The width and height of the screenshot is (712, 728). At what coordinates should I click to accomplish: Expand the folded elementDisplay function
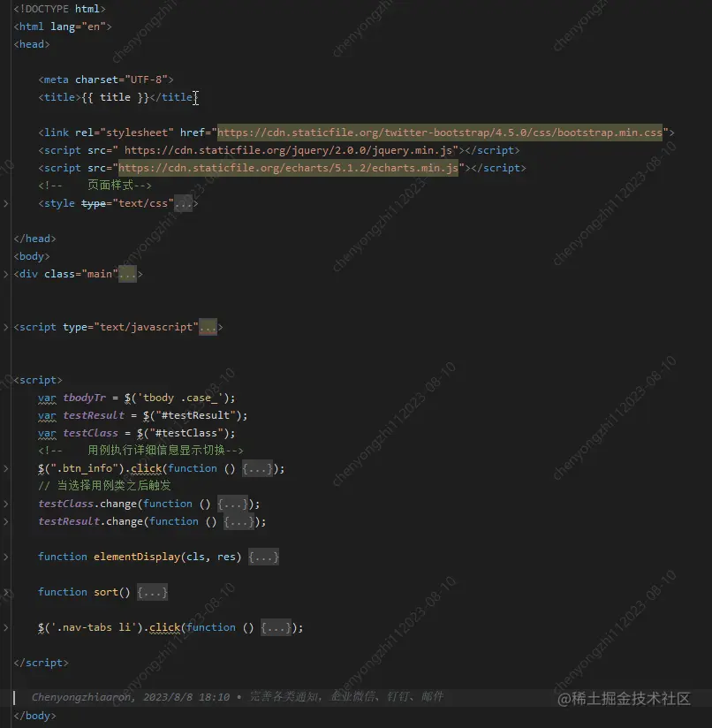pyautogui.click(x=5, y=557)
